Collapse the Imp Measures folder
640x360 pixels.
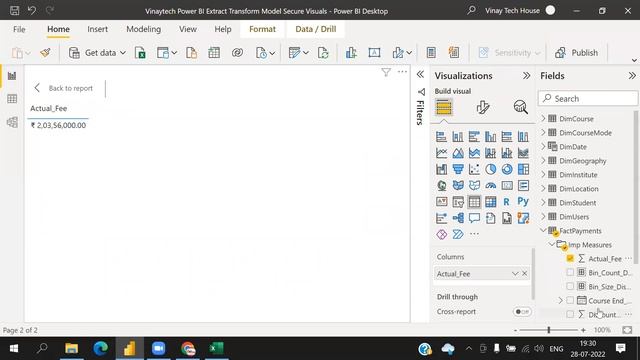pyautogui.click(x=552, y=244)
